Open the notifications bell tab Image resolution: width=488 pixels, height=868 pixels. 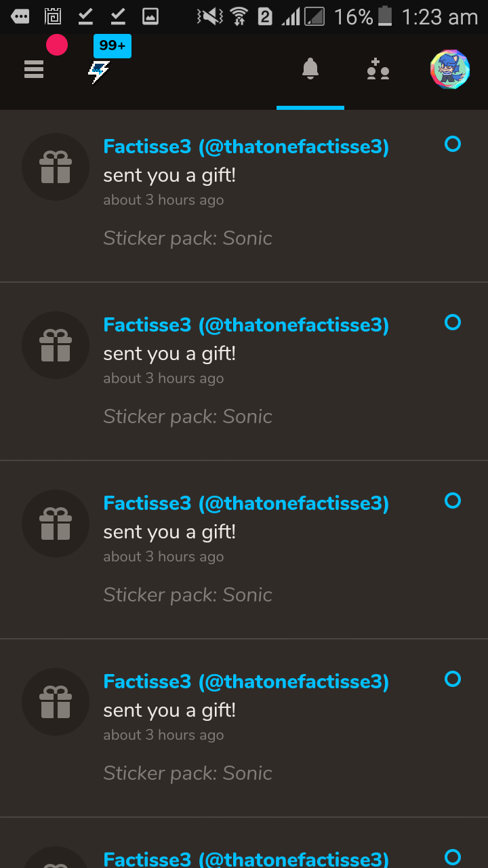[x=310, y=68]
